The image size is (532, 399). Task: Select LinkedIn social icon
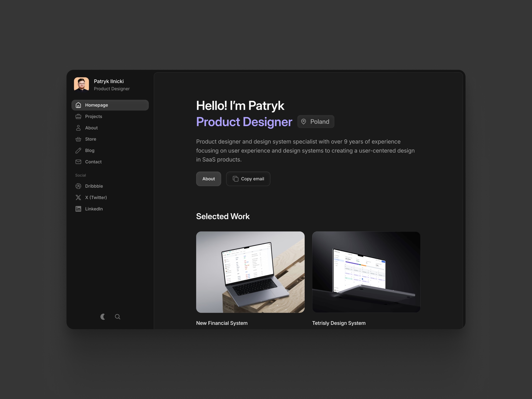[78, 208]
